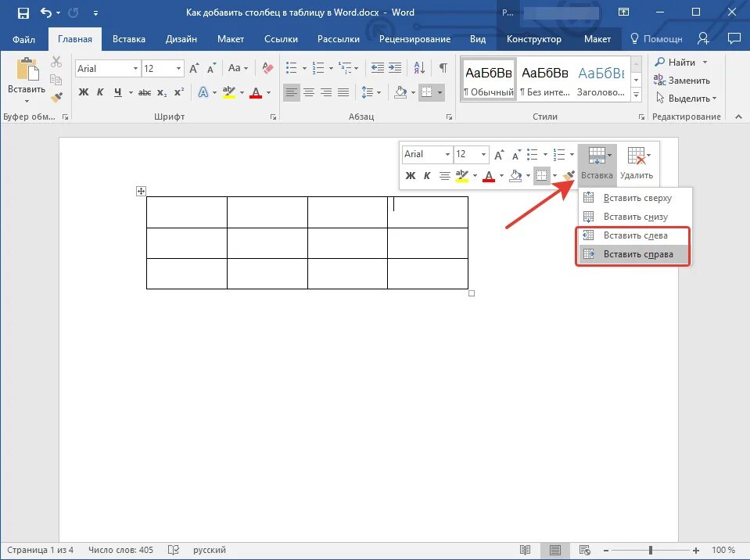Clear all formatting eraser icon
750x560 pixels.
[267, 68]
